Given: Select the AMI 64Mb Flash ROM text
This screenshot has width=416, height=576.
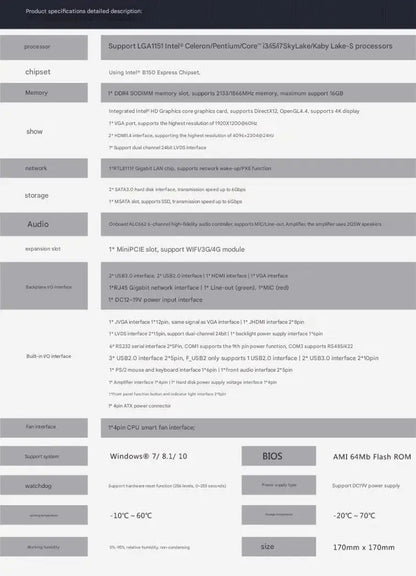Looking at the screenshot, I should pyautogui.click(x=372, y=457).
